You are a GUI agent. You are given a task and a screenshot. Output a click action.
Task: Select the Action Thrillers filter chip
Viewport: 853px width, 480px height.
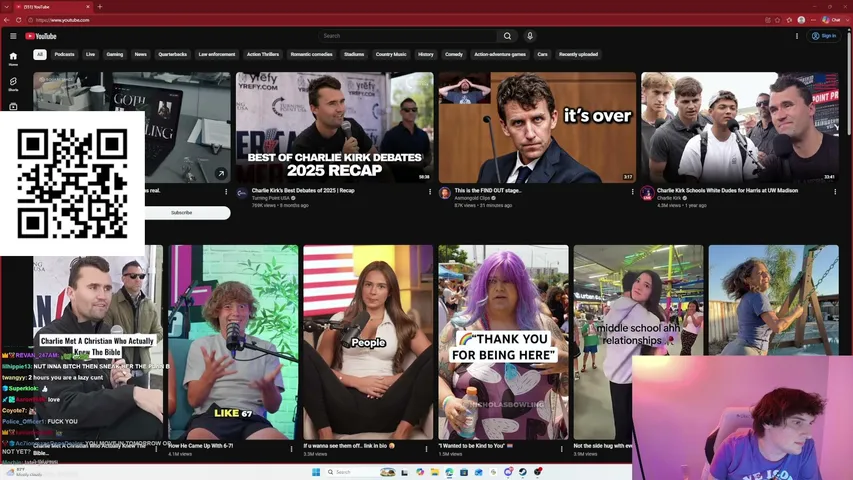263,54
